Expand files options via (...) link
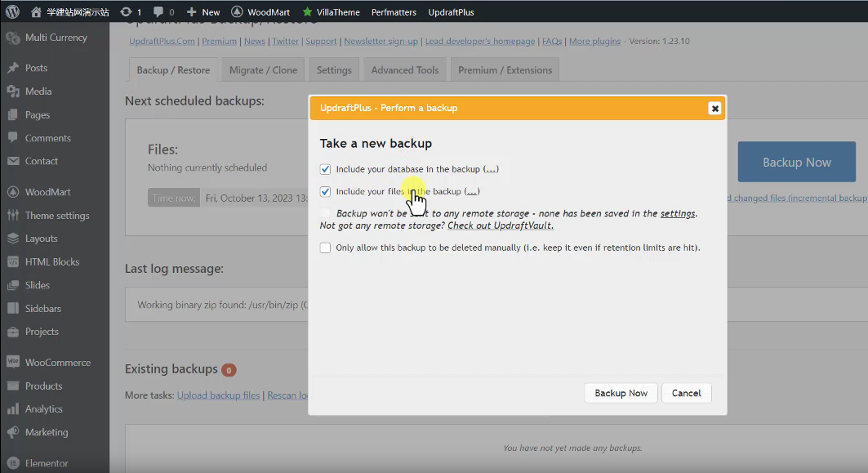The height and width of the screenshot is (473, 868). pos(472,192)
